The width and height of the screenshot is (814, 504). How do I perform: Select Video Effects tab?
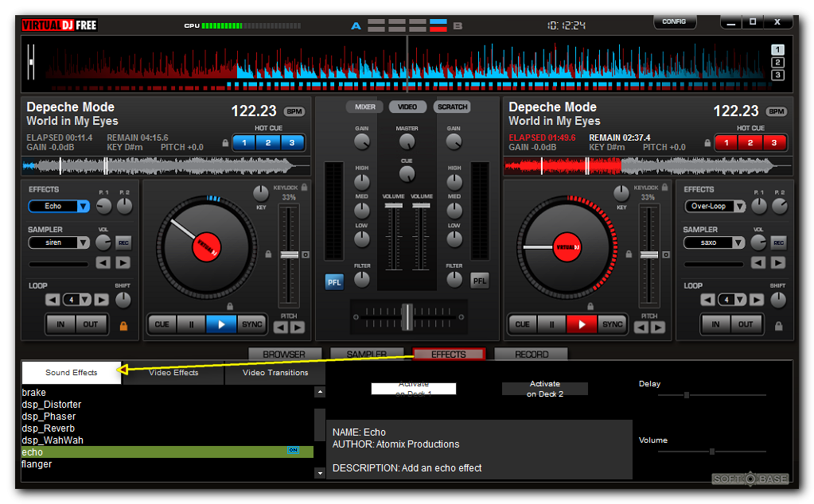[x=173, y=373]
